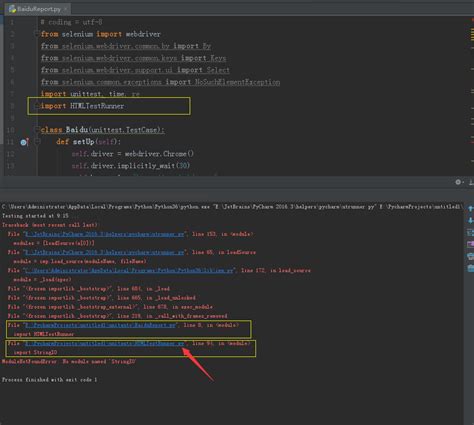Open utrunner.py link at line 153 traceback
The width and height of the screenshot is (474, 425).
(x=104, y=234)
